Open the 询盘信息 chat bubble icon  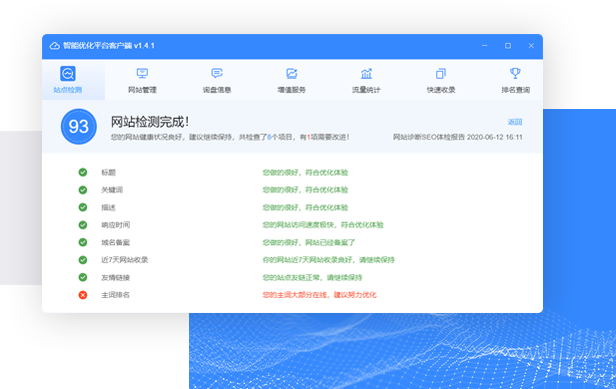pyautogui.click(x=217, y=73)
